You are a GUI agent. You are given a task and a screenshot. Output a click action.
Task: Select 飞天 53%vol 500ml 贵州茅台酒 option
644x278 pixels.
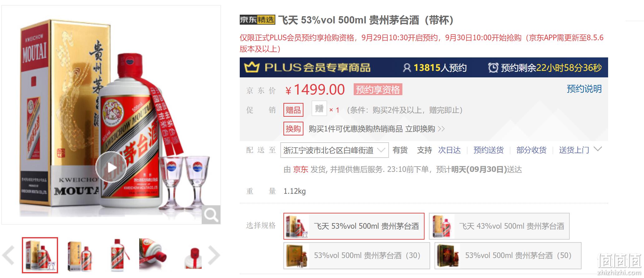point(354,226)
